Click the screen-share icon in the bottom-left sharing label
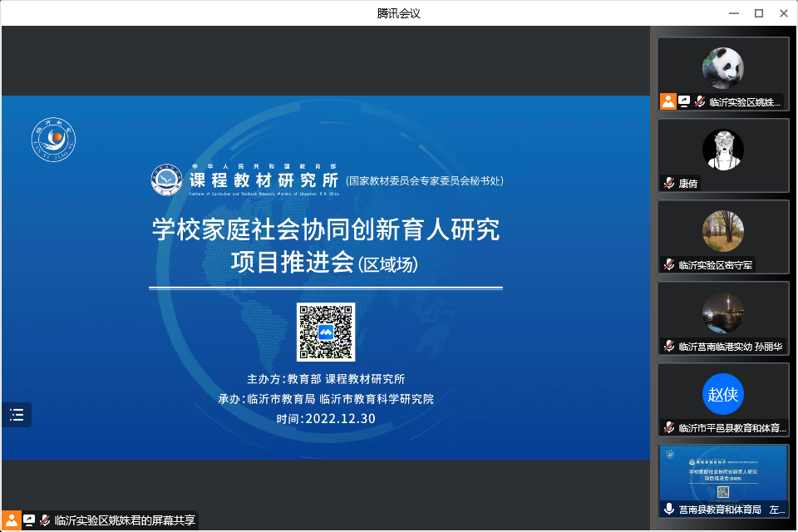The image size is (798, 532). coord(29,520)
